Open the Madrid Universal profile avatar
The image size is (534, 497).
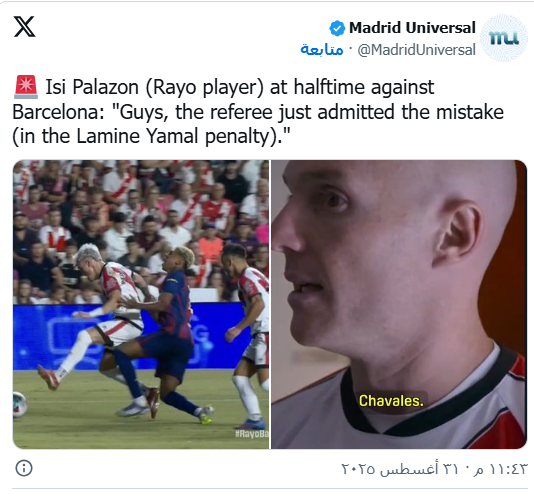pyautogui.click(x=503, y=38)
